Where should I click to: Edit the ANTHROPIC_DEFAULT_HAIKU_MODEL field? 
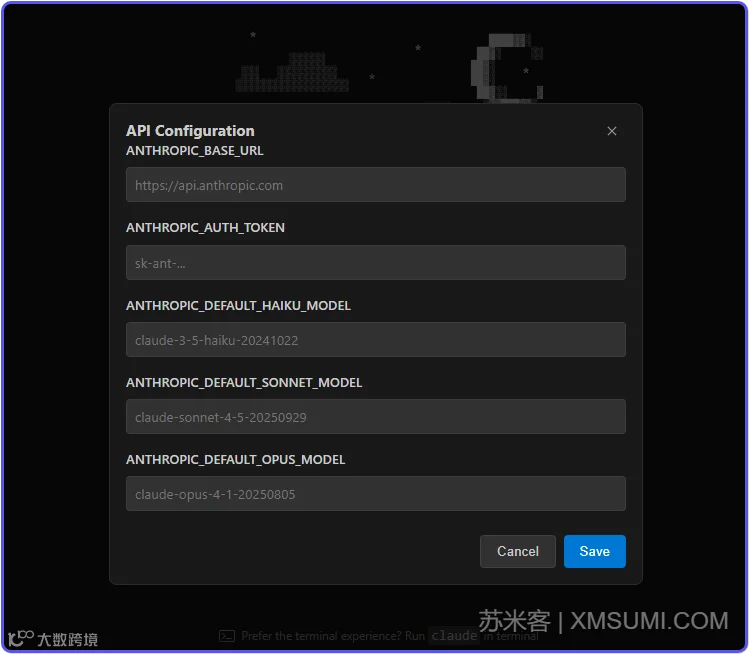point(375,340)
